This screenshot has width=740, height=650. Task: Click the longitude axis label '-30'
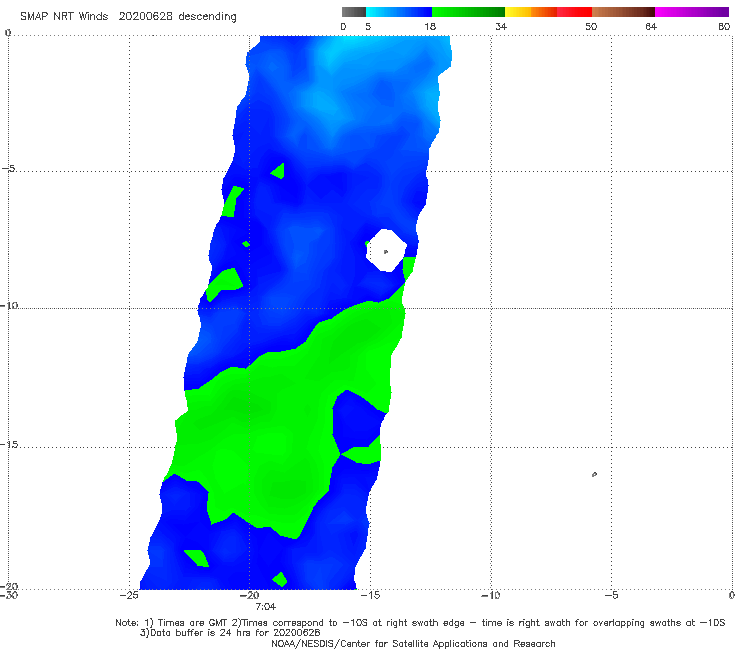pyautogui.click(x=8, y=595)
